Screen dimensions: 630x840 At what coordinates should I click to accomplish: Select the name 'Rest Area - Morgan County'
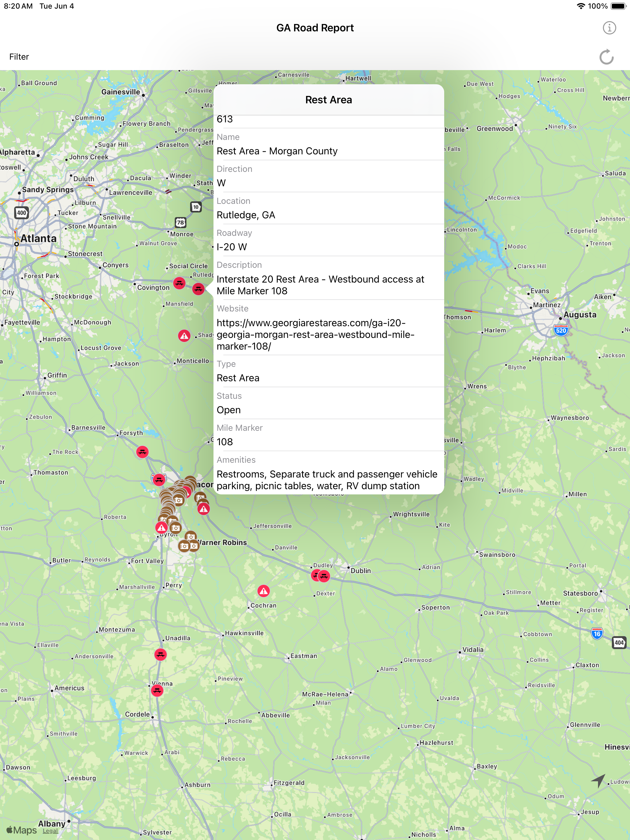click(x=277, y=151)
